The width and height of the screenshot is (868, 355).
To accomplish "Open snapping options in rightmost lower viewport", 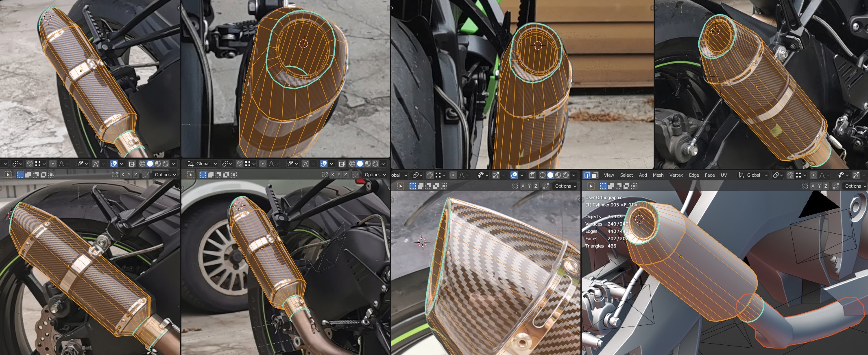I will click(x=800, y=175).
